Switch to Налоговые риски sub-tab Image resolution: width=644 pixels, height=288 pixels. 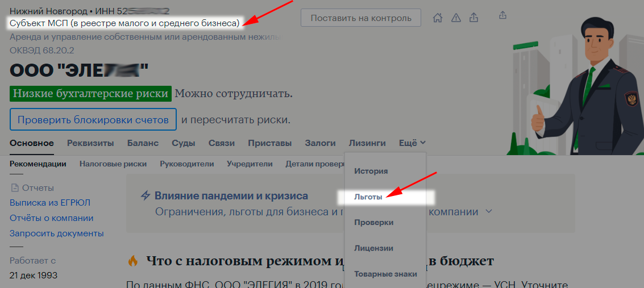(113, 164)
